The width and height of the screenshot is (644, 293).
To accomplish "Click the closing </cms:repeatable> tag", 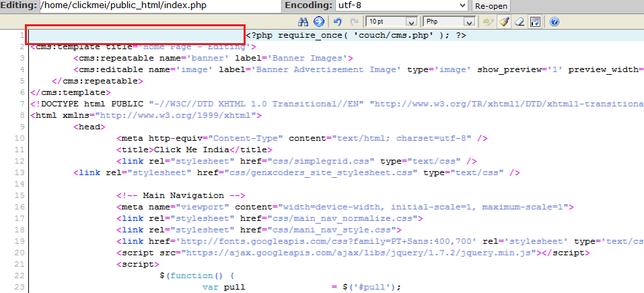I will 98,81.
